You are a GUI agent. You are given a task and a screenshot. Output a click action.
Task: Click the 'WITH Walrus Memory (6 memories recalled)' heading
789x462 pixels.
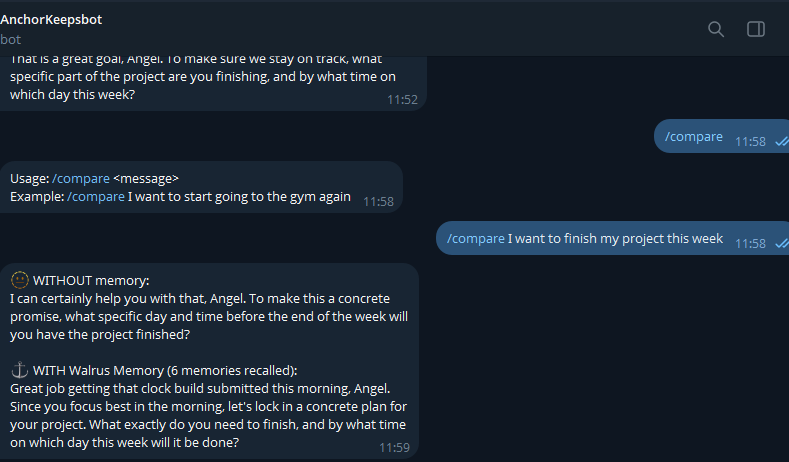click(165, 370)
